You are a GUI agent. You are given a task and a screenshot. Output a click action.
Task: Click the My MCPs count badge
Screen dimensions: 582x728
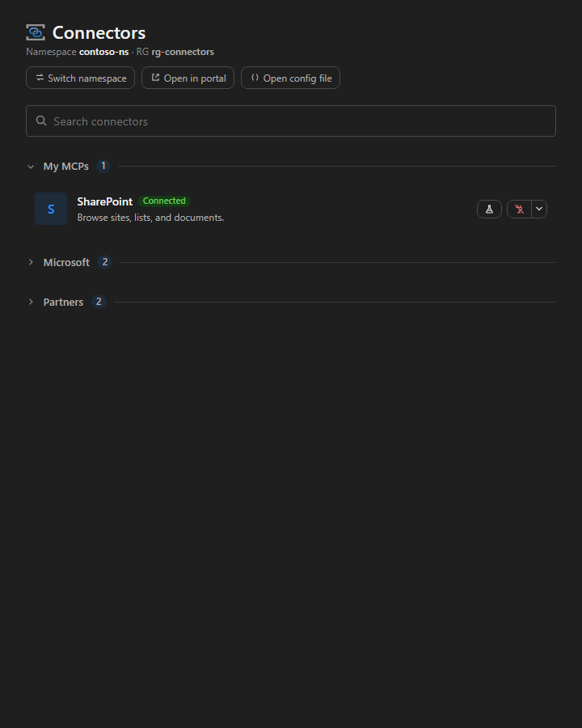click(103, 166)
